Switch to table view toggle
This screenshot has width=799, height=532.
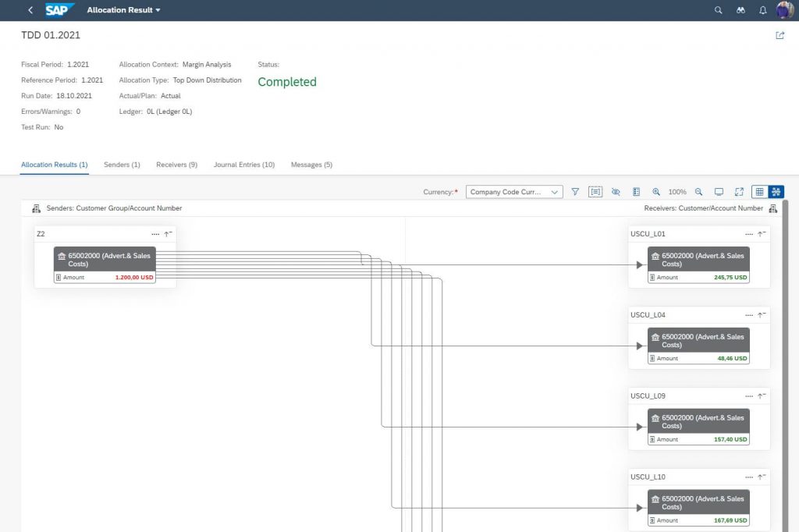(x=760, y=192)
